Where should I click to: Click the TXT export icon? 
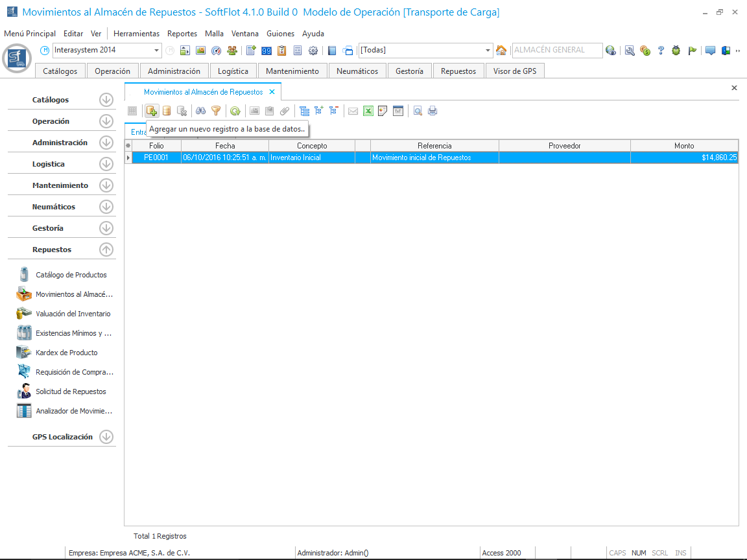click(398, 111)
